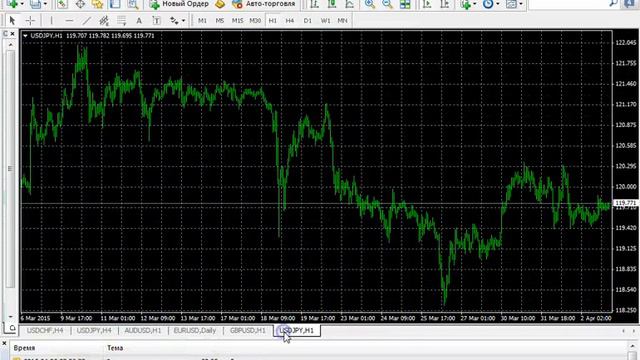Open the chart periods clock icon
The image size is (640, 360).
pos(488,4)
